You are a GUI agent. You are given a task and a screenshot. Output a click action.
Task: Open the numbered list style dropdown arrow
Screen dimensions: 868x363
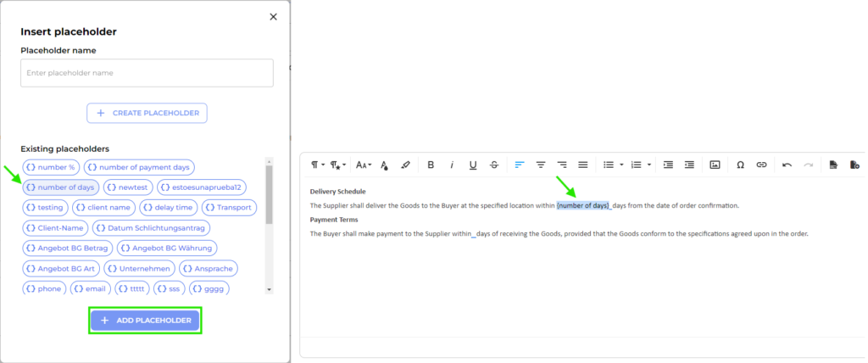pyautogui.click(x=649, y=165)
